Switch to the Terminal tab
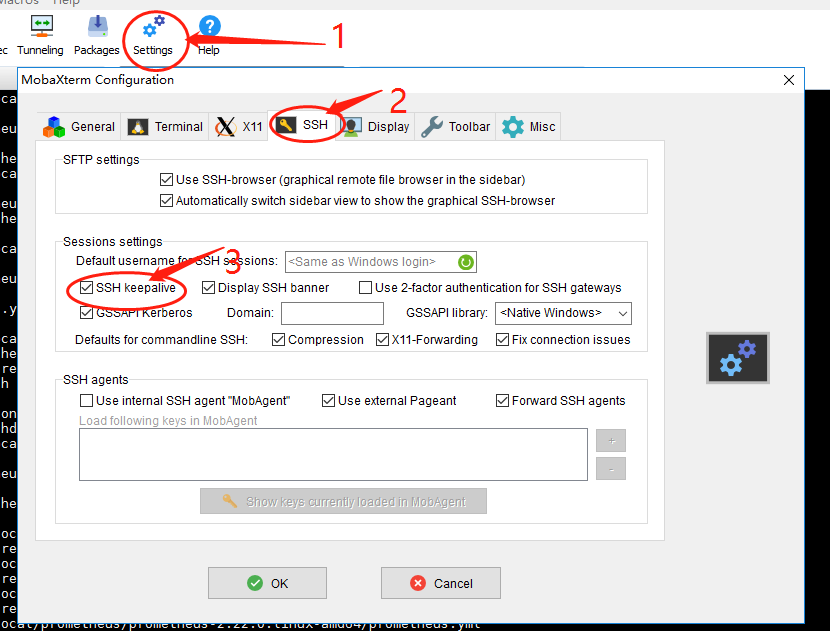 point(165,127)
